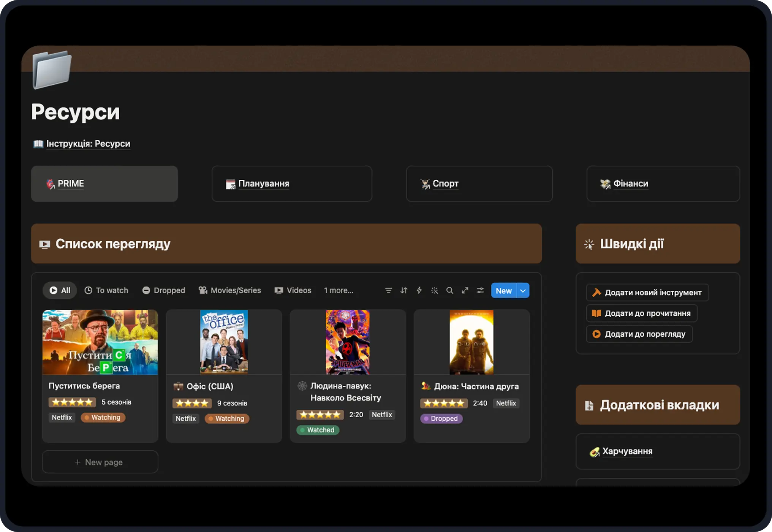
Task: Click Додати новий інструмент button
Action: [x=647, y=293]
